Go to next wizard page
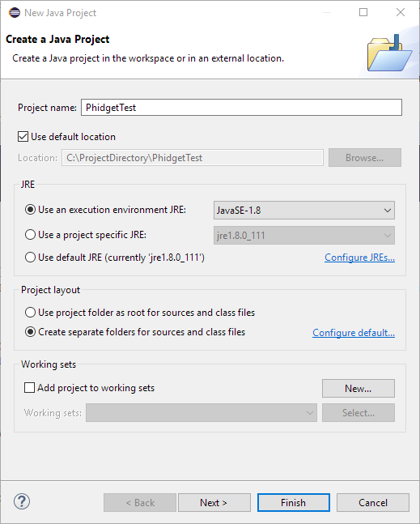 (x=214, y=503)
